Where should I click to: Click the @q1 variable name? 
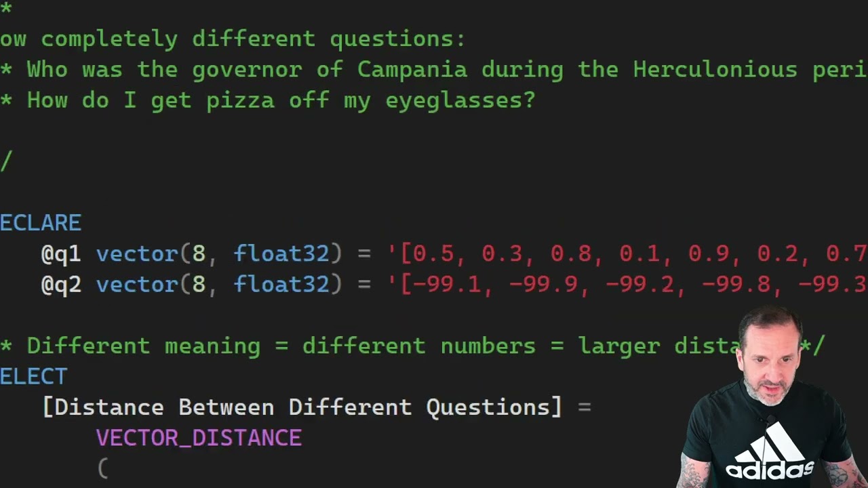tap(61, 253)
